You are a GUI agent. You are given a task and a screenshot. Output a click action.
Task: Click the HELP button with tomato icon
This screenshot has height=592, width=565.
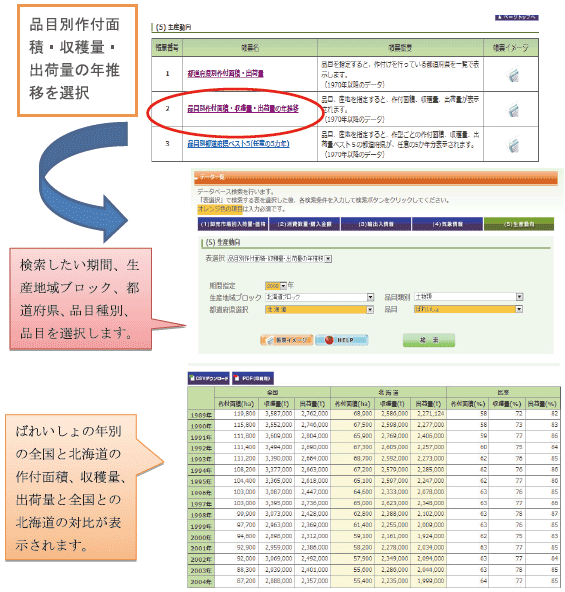pos(341,340)
